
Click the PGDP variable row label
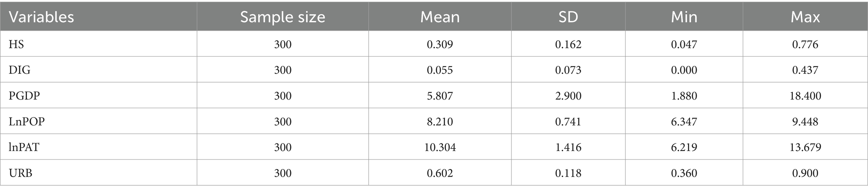[24, 96]
